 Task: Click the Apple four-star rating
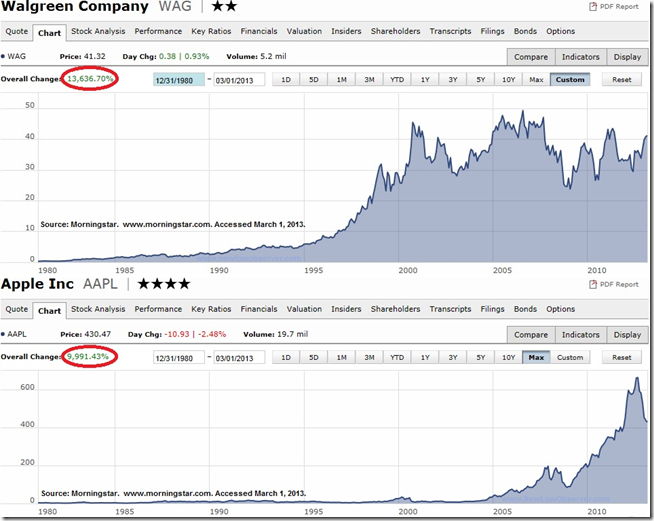tap(164, 284)
